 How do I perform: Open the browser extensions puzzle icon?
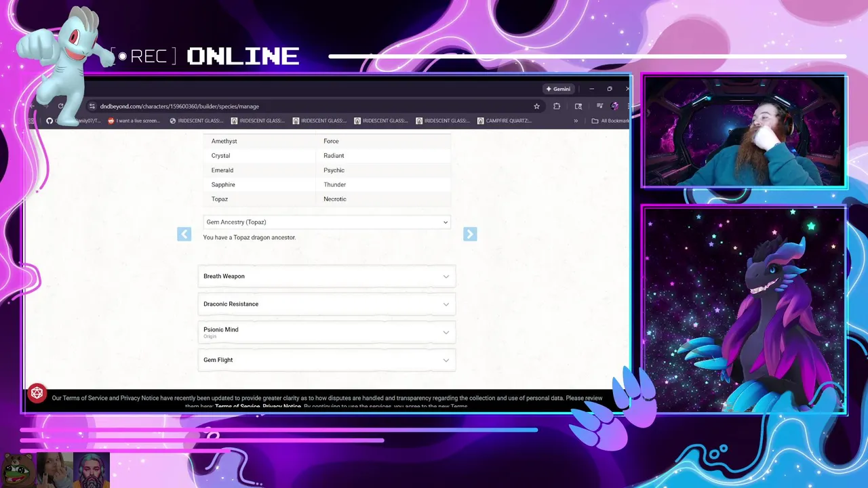[557, 106]
